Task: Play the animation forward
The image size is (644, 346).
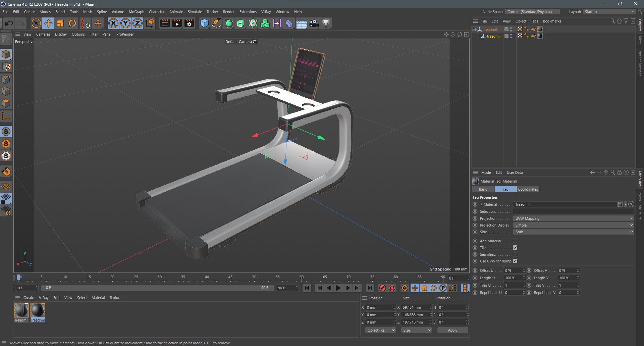Action: click(338, 288)
